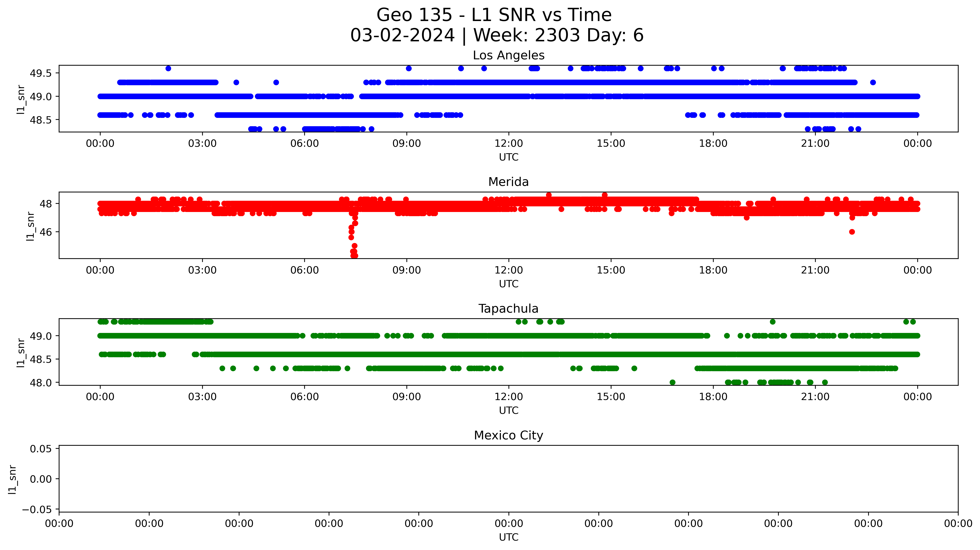Click the '21:00' x-tick under Tapachula plot
Screen dimensions: 980x550
tap(815, 397)
